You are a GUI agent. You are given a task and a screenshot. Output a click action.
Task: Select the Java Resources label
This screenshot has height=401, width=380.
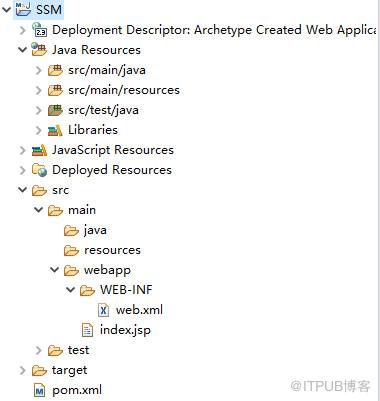96,50
